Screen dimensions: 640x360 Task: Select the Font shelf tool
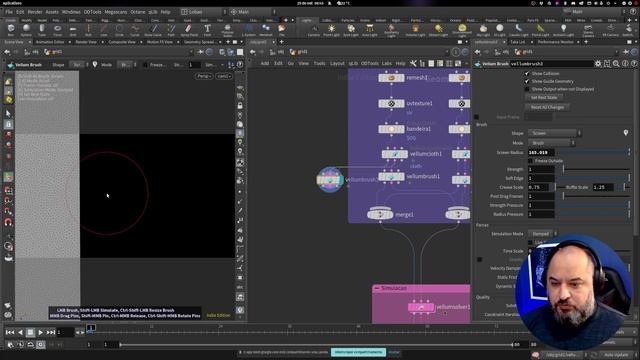click(207, 29)
